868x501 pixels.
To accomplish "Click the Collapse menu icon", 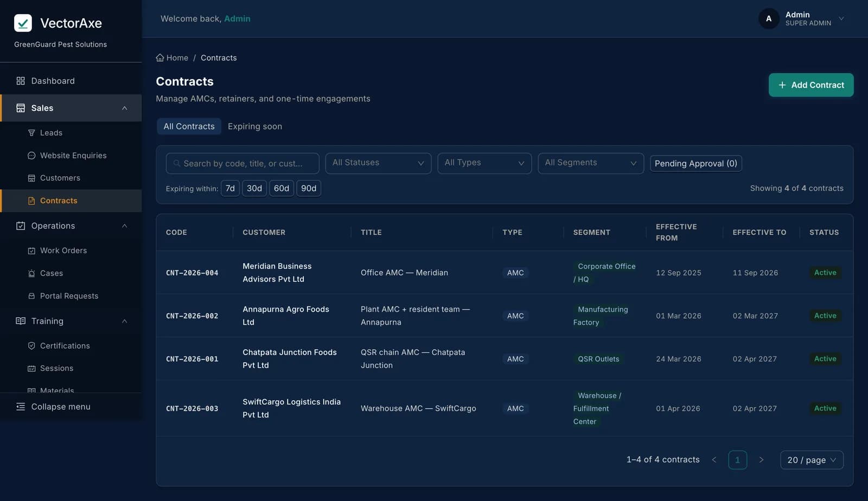I will 21,407.
